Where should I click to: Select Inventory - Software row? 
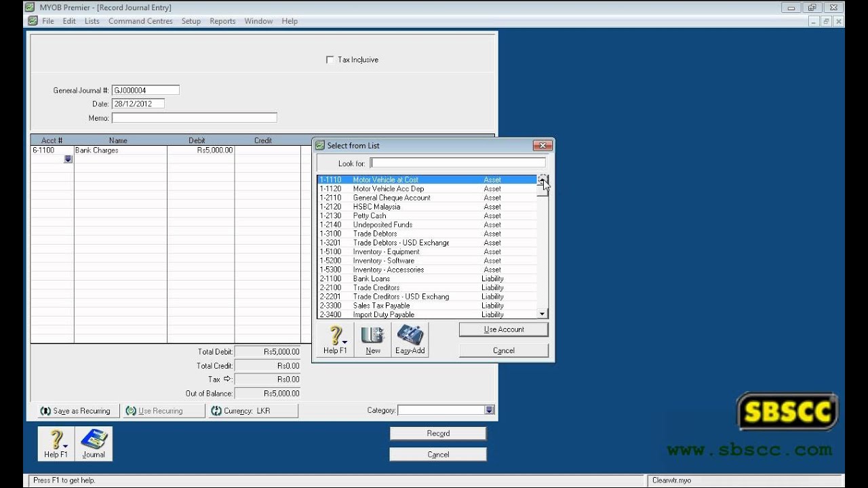click(427, 260)
